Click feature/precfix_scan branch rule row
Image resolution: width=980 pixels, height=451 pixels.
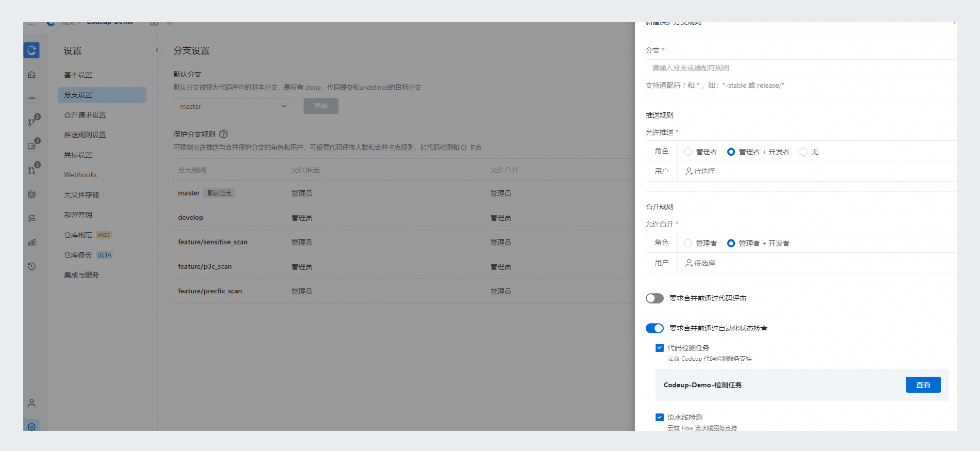[x=404, y=291]
